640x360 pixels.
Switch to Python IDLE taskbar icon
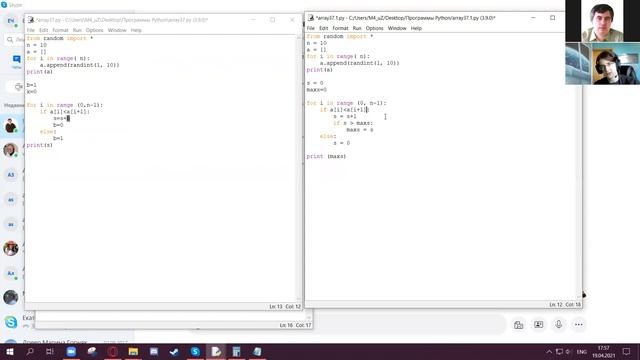[216, 351]
